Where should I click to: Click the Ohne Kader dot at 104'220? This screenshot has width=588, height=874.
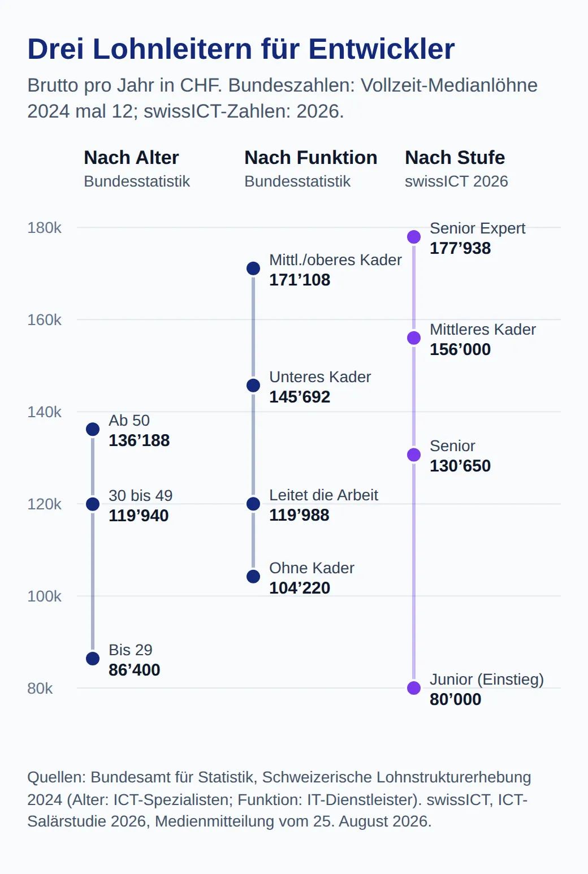tap(253, 577)
